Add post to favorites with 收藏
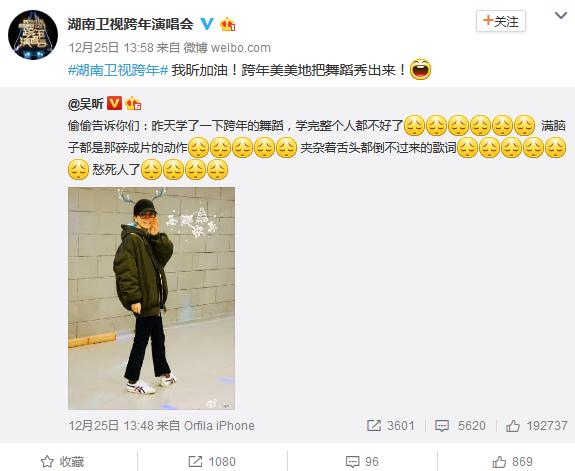The width and height of the screenshot is (575, 471). point(62,461)
